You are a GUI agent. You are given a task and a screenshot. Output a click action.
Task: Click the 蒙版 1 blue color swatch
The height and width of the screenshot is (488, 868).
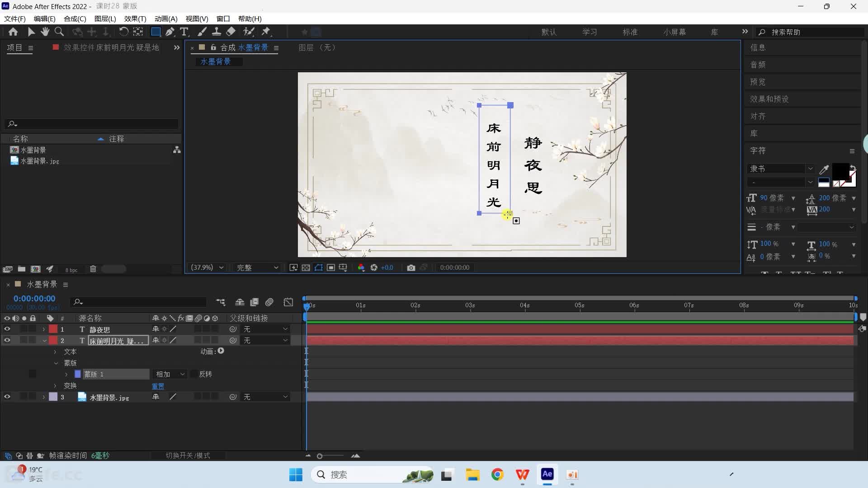tap(77, 374)
